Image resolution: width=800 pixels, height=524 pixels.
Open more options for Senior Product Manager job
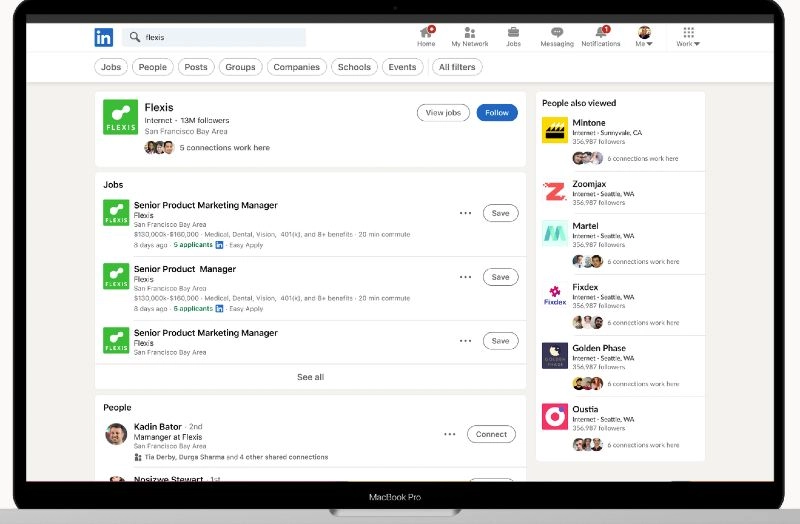coord(465,277)
